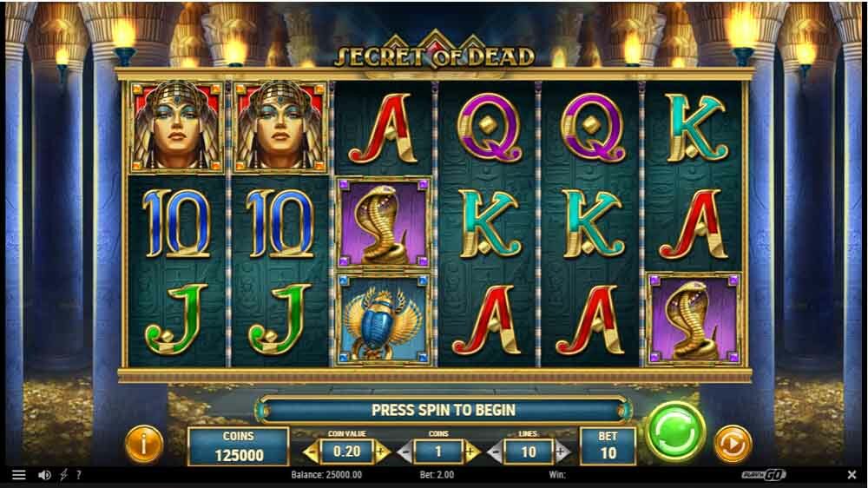Image resolution: width=868 pixels, height=488 pixels.
Task: Increase number of coins with the plus arrow
Action: (472, 452)
